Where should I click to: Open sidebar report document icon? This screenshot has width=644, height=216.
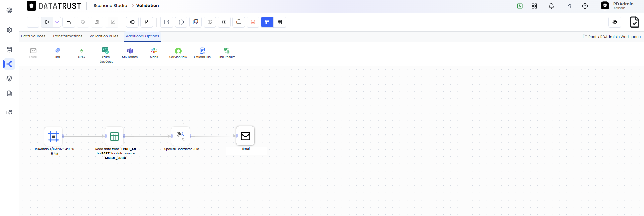(x=9, y=93)
